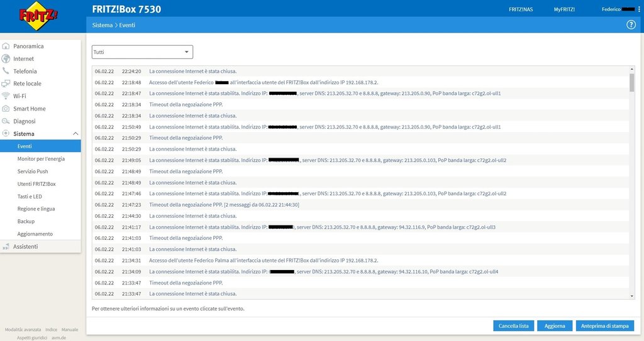This screenshot has height=341, width=644.
Task: Click the Wi-Fi signal icon
Action: [6, 96]
